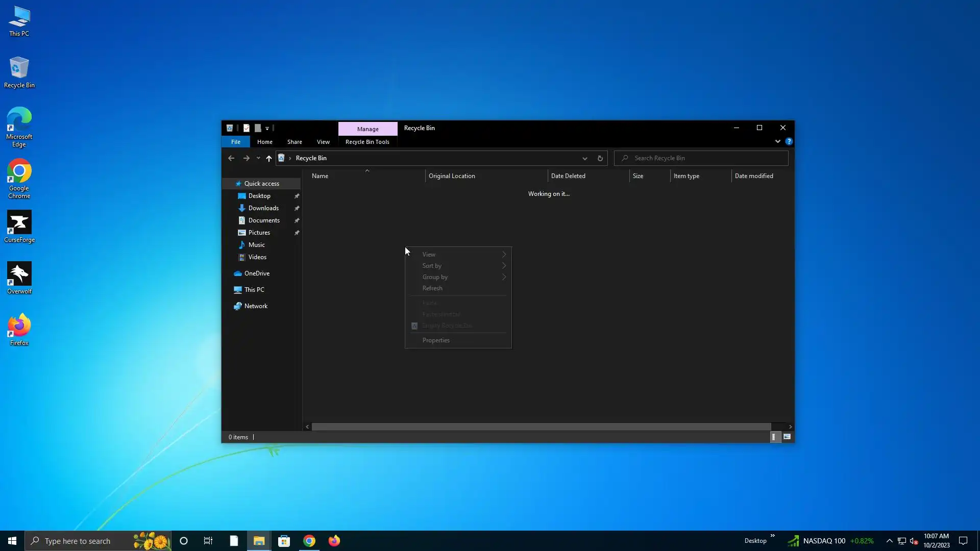Open the Recent locations dropdown arrow
This screenshot has height=551, width=980.
pyautogui.click(x=258, y=158)
